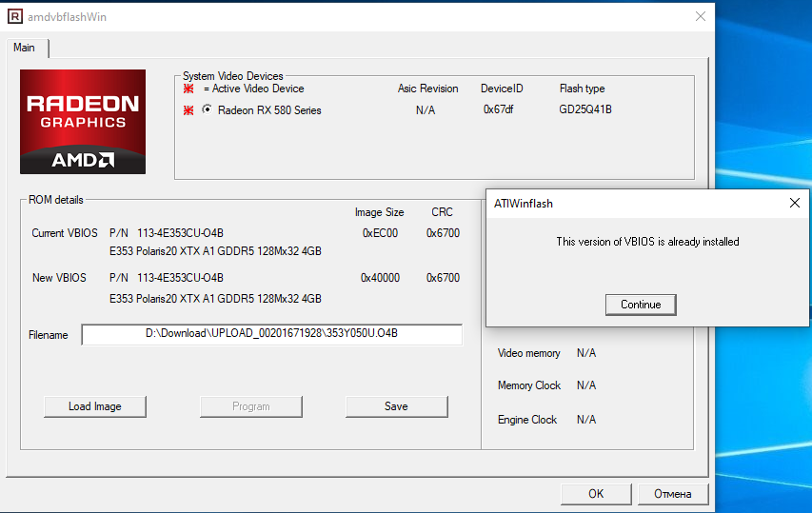
Task: Click New VBIOS part number 113-4E353CU-O4B
Action: coord(180,278)
